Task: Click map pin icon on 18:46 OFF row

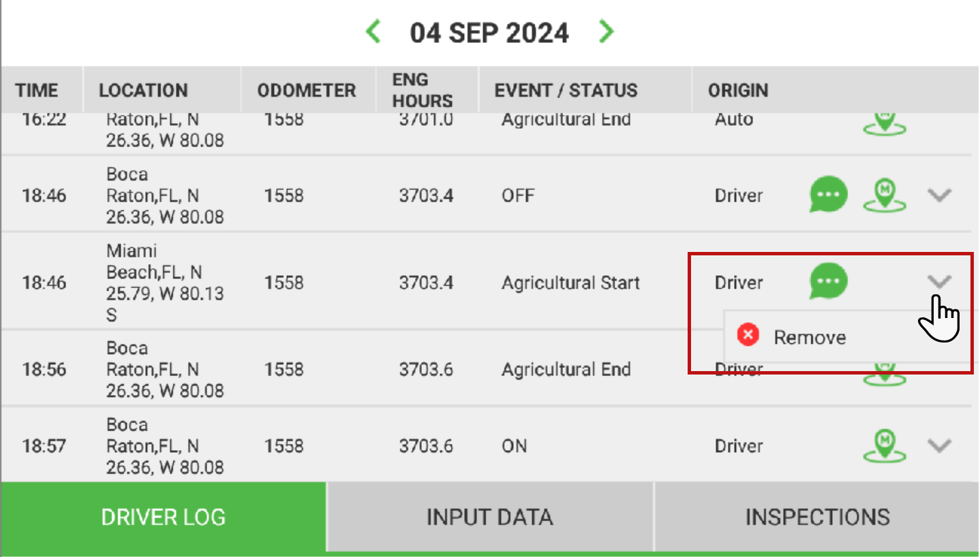Action: click(x=885, y=195)
